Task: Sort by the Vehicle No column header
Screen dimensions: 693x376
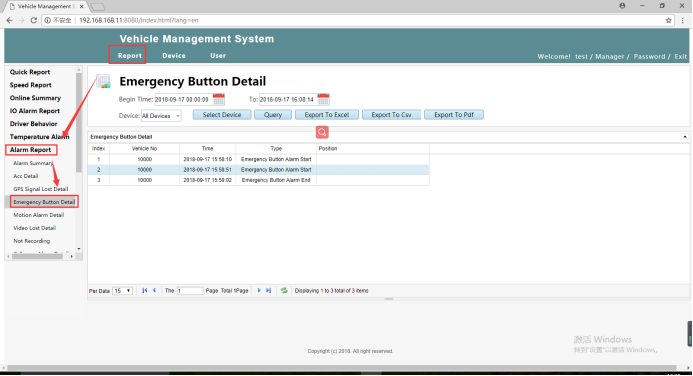Action: (x=144, y=149)
